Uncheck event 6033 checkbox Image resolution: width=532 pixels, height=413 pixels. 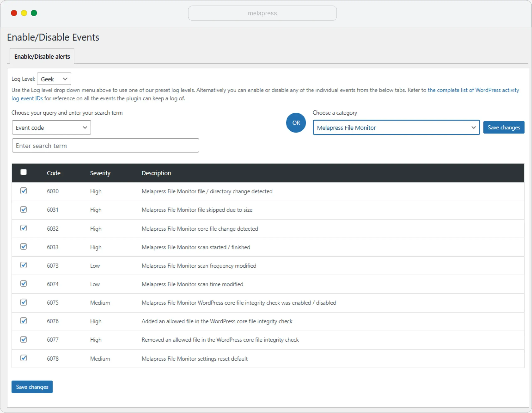click(x=23, y=247)
